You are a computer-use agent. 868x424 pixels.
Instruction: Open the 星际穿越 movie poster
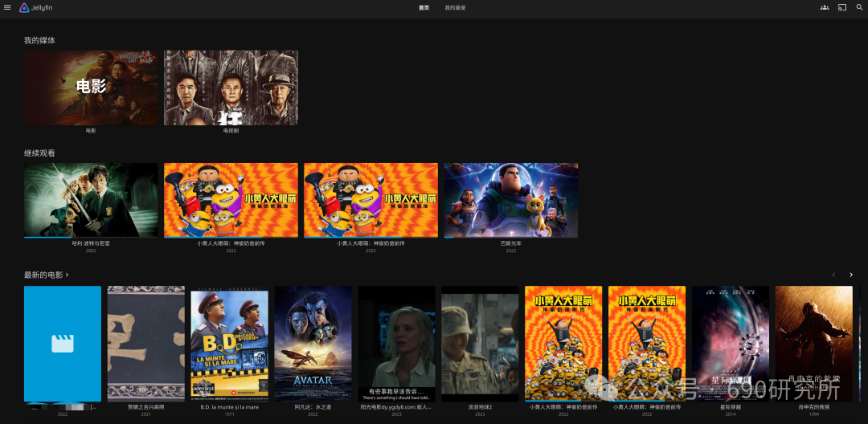(730, 343)
